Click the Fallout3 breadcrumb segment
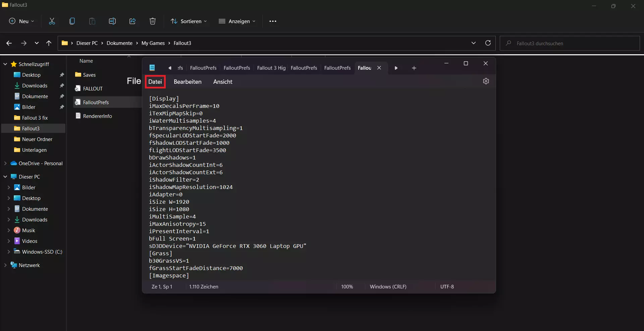644x331 pixels. point(182,43)
